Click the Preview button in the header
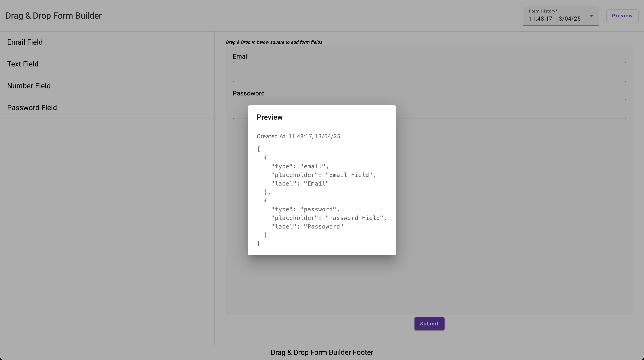This screenshot has height=360, width=644. pos(622,15)
